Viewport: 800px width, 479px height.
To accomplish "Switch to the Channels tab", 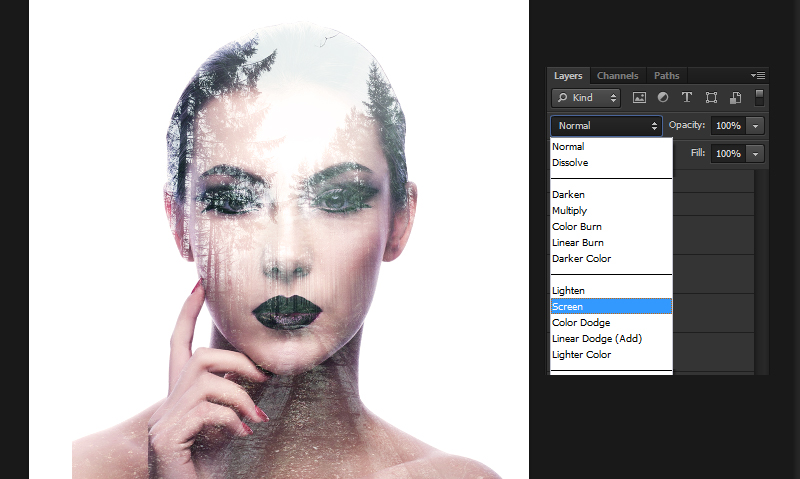I will [x=617, y=76].
